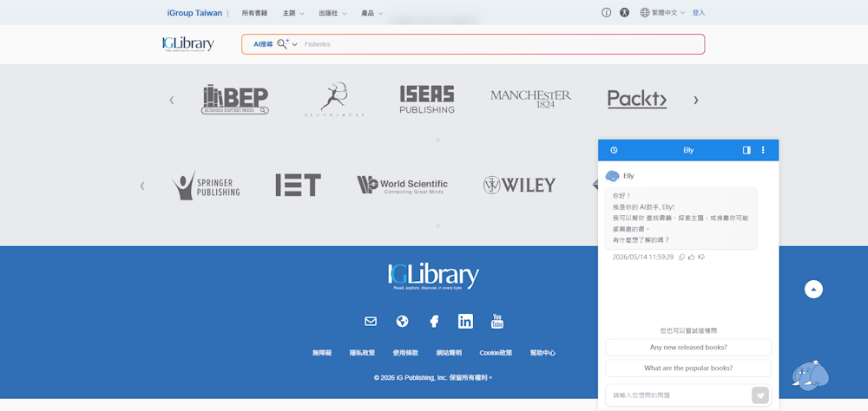Give thumbs down to Elly's message
Screen dimensions: 868x411
point(701,258)
